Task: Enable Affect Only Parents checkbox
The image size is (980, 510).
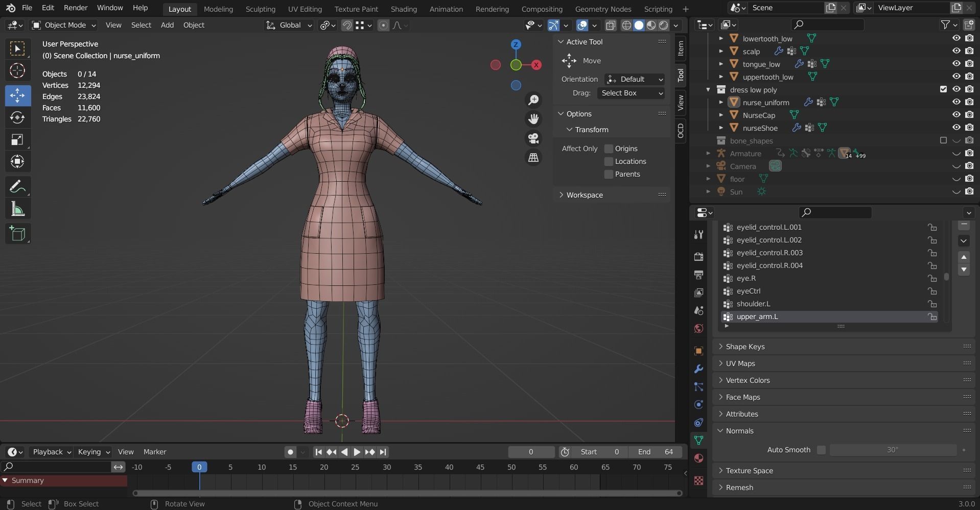Action: pos(609,174)
